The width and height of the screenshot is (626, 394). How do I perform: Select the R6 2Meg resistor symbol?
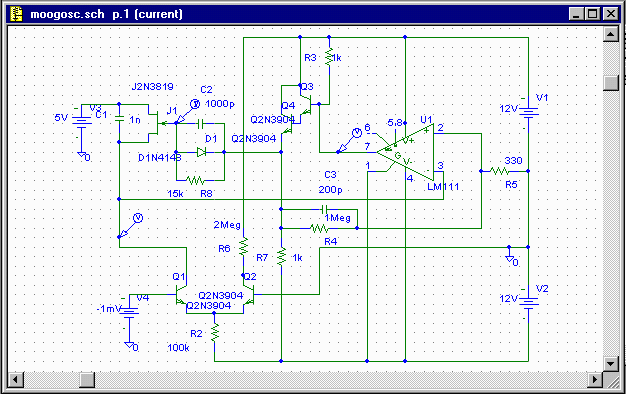click(x=243, y=247)
